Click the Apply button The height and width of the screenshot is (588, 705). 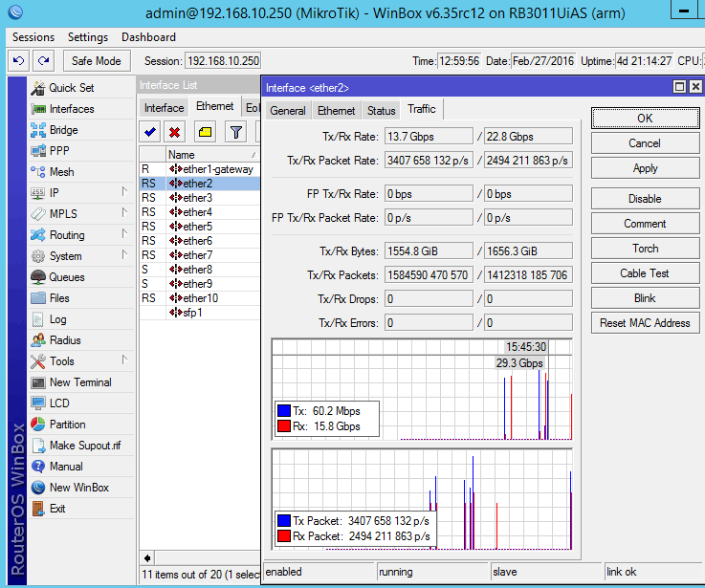pos(645,168)
